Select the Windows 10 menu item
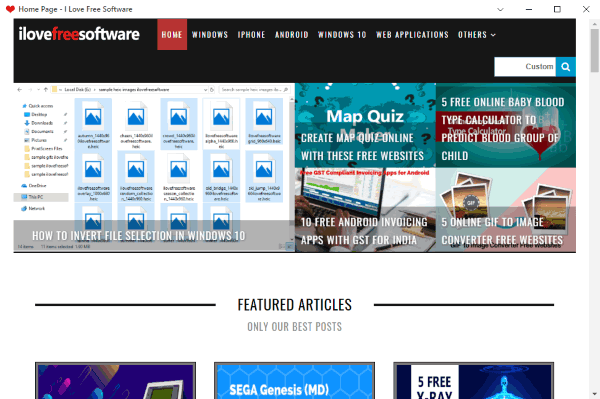Viewport: 600px width, 399px height. click(x=342, y=35)
